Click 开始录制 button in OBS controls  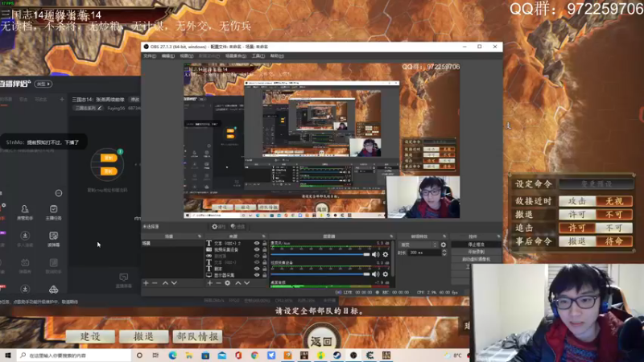click(x=476, y=252)
